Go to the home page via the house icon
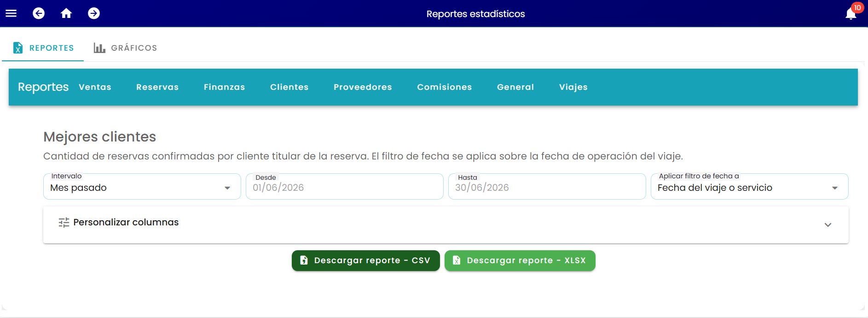 point(66,13)
